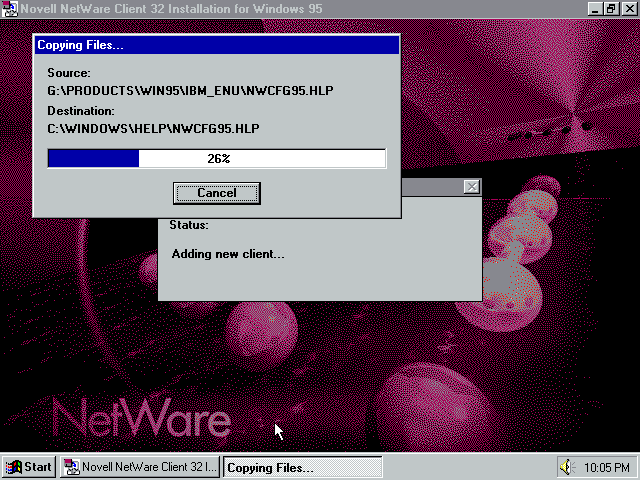
Task: Click the Novell icon on the taskbar button
Action: pos(72,467)
